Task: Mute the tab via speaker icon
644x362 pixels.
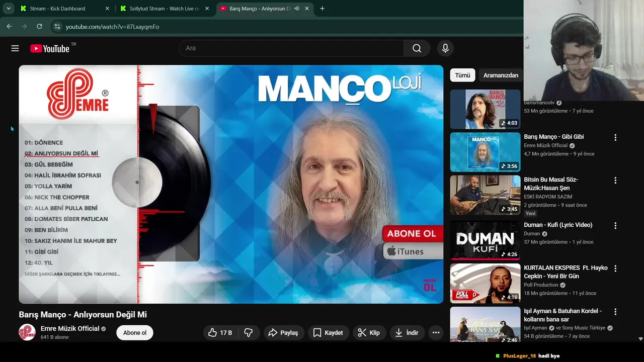Action: (x=296, y=9)
